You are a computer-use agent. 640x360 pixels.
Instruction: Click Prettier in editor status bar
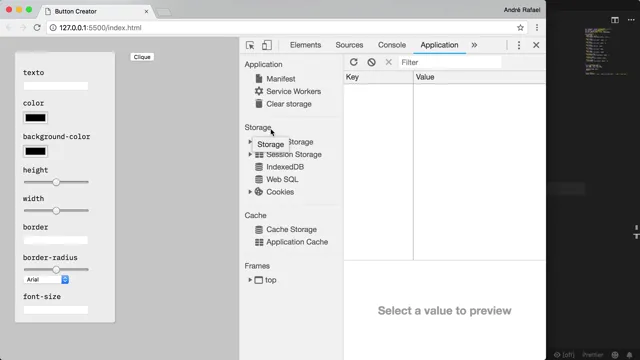click(x=593, y=355)
